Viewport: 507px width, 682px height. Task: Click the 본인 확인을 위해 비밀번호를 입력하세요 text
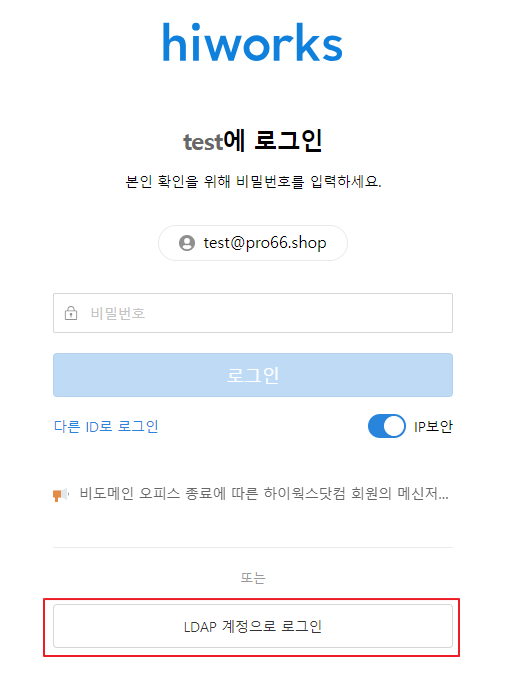click(253, 181)
